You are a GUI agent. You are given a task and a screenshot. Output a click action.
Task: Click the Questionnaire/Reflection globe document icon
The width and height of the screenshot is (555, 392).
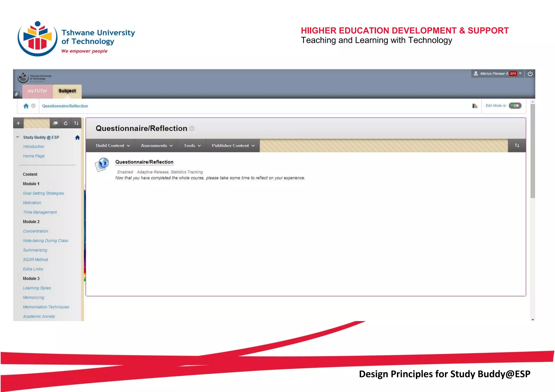coord(102,164)
